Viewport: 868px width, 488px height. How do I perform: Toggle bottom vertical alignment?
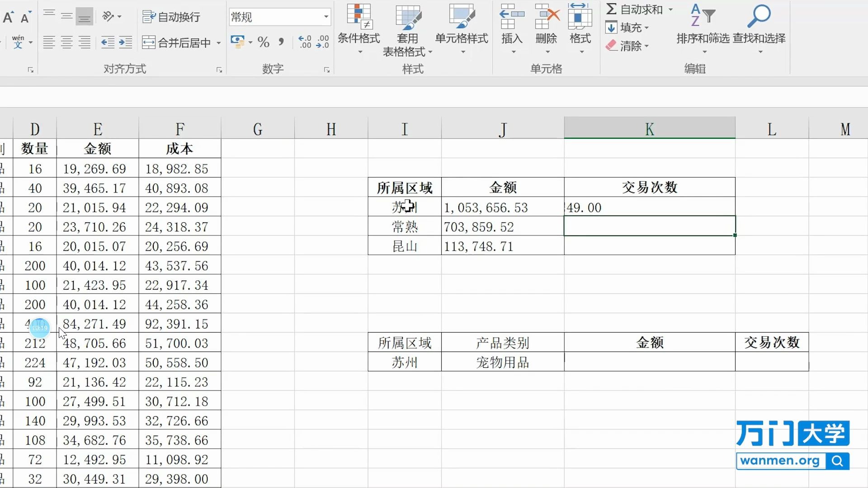pyautogui.click(x=84, y=17)
